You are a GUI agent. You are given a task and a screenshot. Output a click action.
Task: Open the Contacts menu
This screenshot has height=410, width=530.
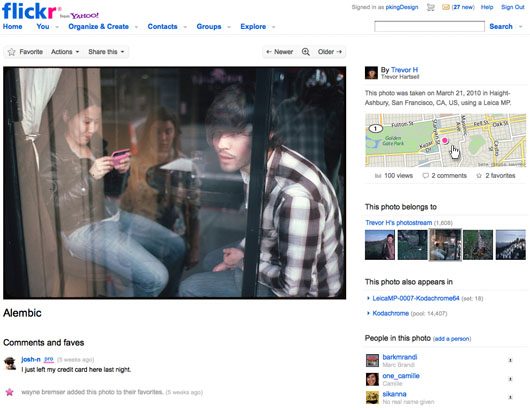click(x=162, y=26)
